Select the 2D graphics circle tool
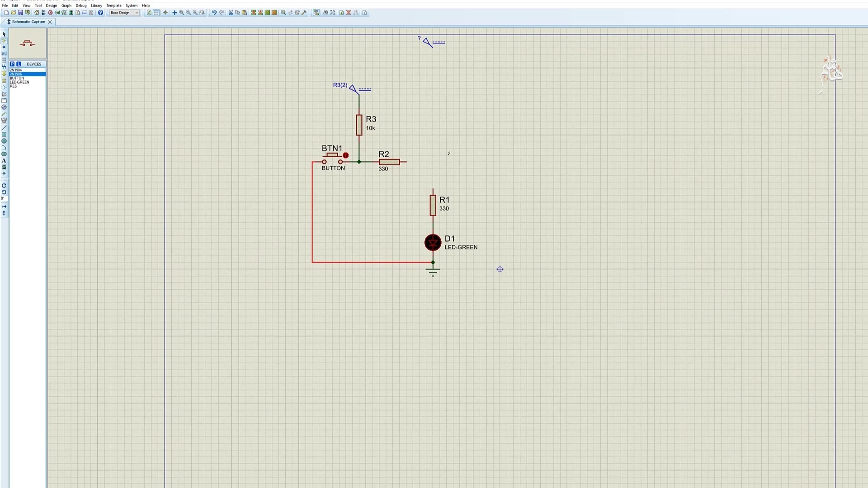868x488 pixels. 4,141
